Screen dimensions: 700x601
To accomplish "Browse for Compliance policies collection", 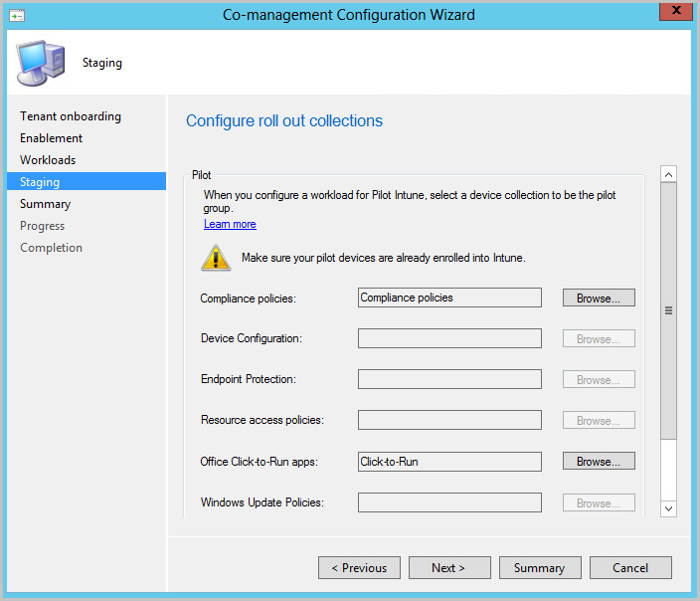I will pos(599,298).
